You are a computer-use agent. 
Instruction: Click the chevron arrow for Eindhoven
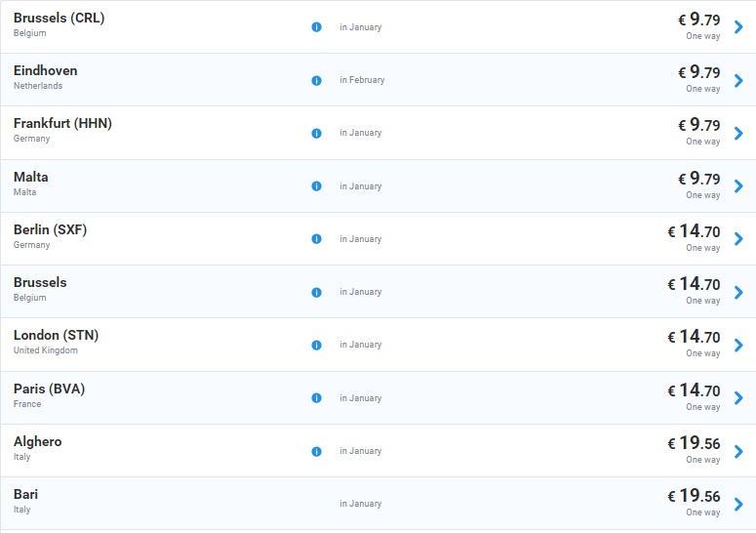738,80
